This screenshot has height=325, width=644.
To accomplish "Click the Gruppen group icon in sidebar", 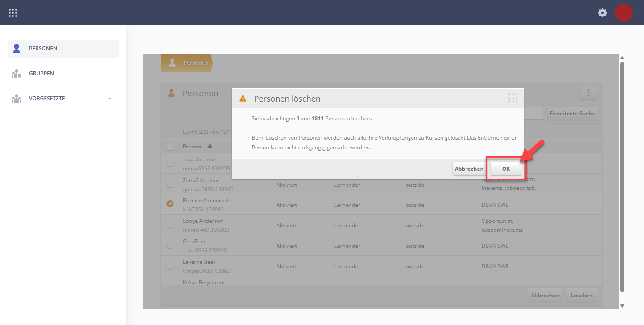I will (17, 74).
